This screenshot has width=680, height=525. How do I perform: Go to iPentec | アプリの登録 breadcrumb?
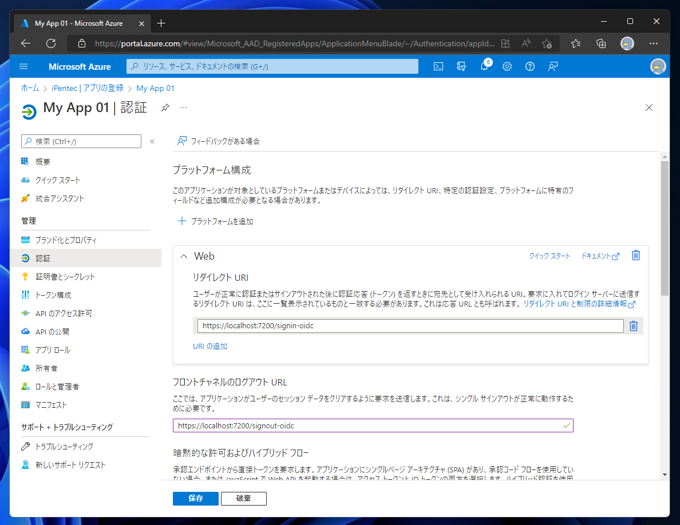coord(87,88)
